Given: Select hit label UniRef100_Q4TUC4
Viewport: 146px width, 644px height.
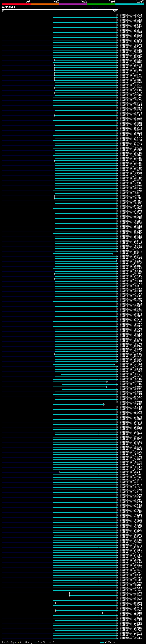Looking at the screenshot, I should tap(131, 294).
